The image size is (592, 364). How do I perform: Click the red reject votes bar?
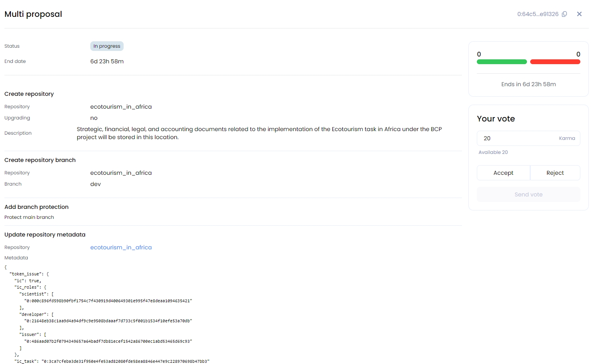coord(555,62)
